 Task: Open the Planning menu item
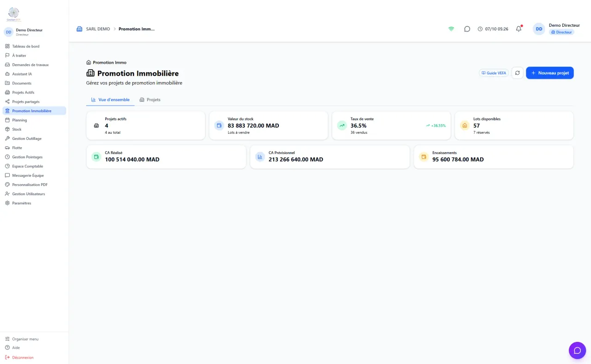pyautogui.click(x=34, y=120)
